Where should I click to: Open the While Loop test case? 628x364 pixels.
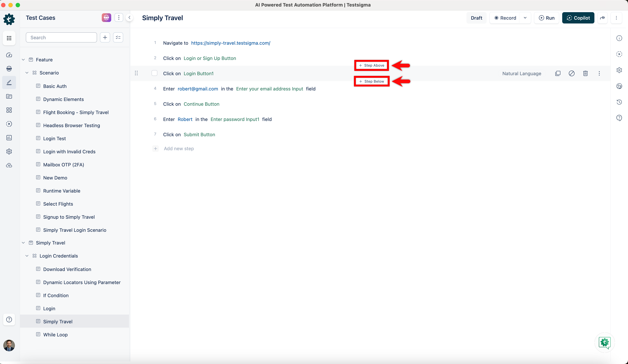[x=55, y=335]
